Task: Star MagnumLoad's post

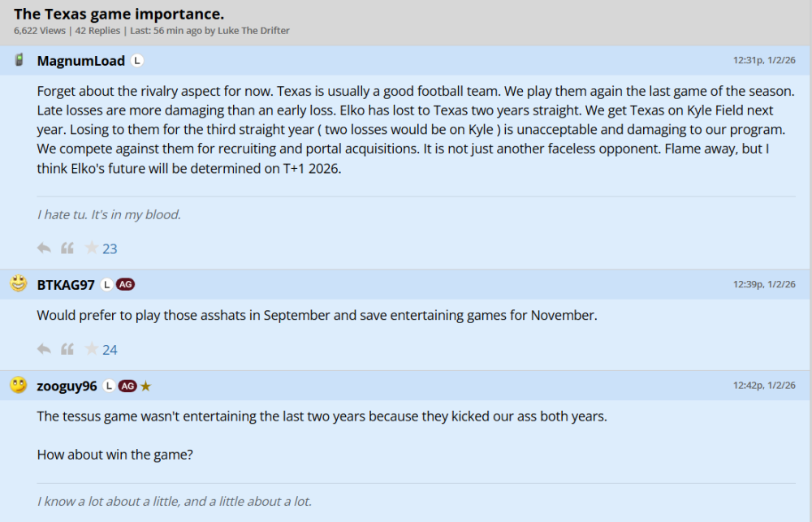Action: pyautogui.click(x=92, y=248)
